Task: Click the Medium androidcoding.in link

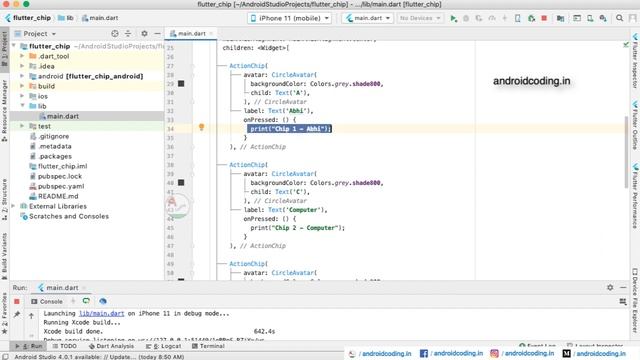Action: tap(594, 353)
